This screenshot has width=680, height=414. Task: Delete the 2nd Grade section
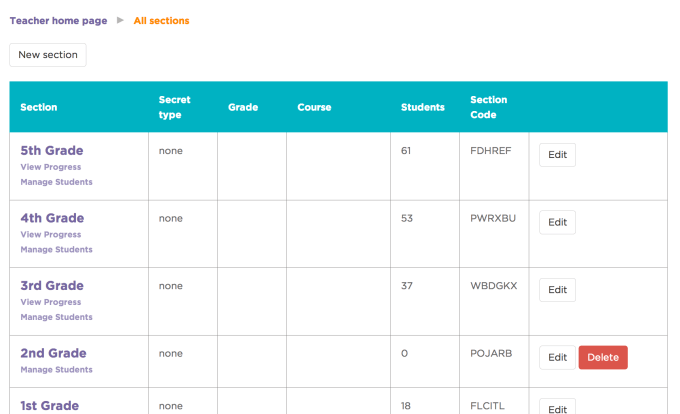click(x=603, y=357)
